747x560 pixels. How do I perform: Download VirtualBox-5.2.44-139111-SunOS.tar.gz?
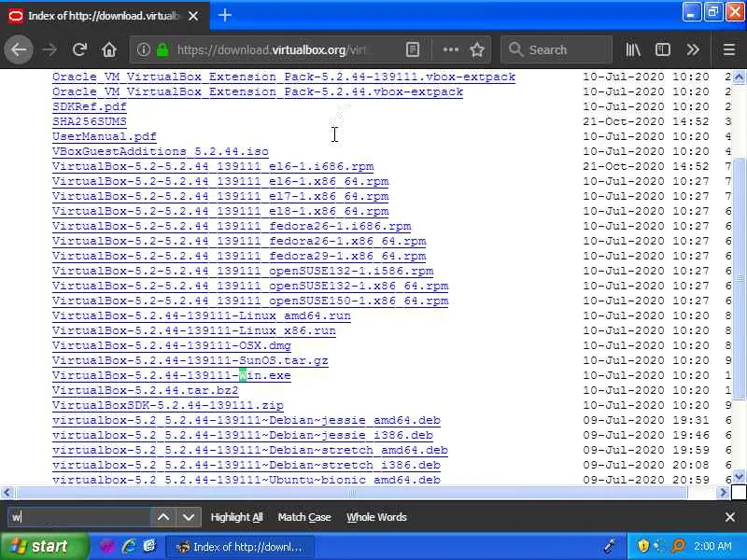(x=190, y=360)
